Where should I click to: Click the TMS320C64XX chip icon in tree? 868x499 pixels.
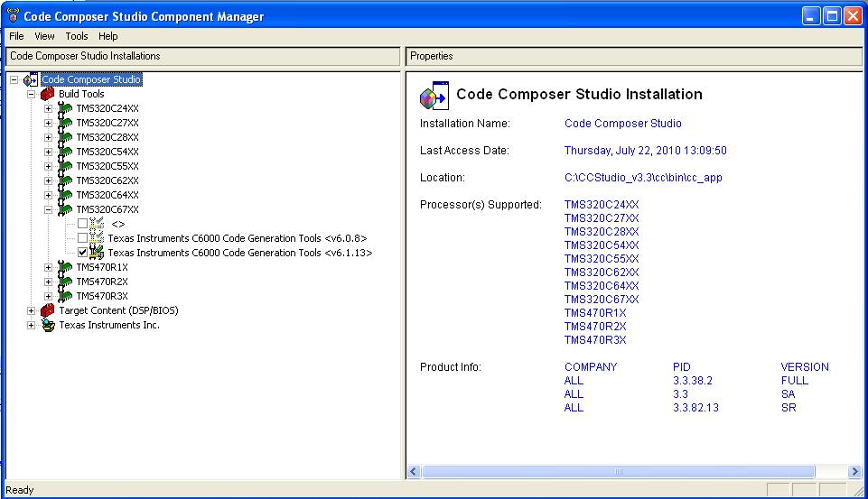click(65, 195)
